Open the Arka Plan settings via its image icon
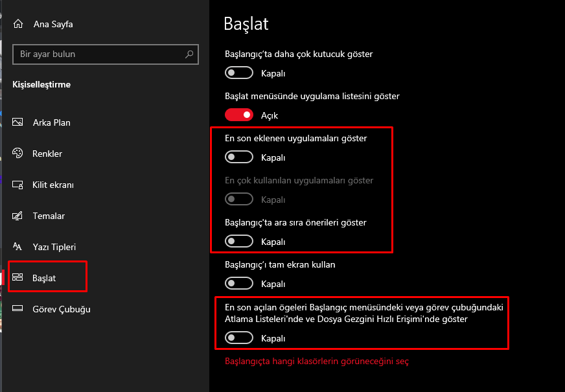The image size is (565, 392). [x=17, y=122]
